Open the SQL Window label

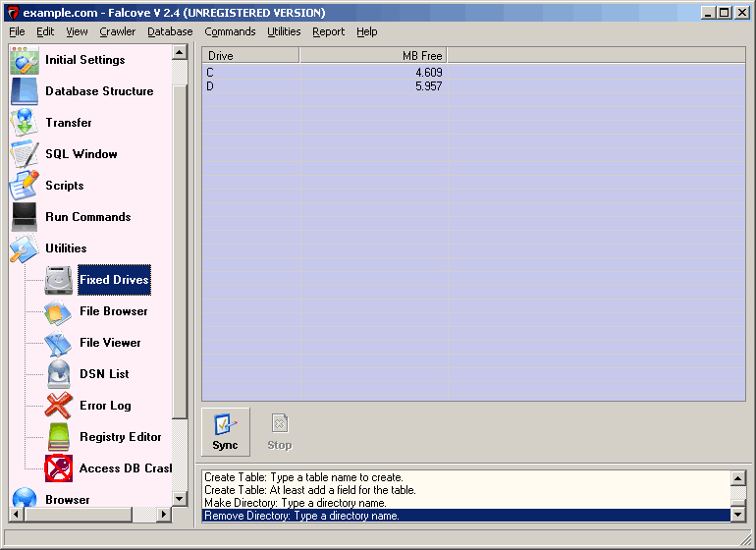click(x=81, y=154)
